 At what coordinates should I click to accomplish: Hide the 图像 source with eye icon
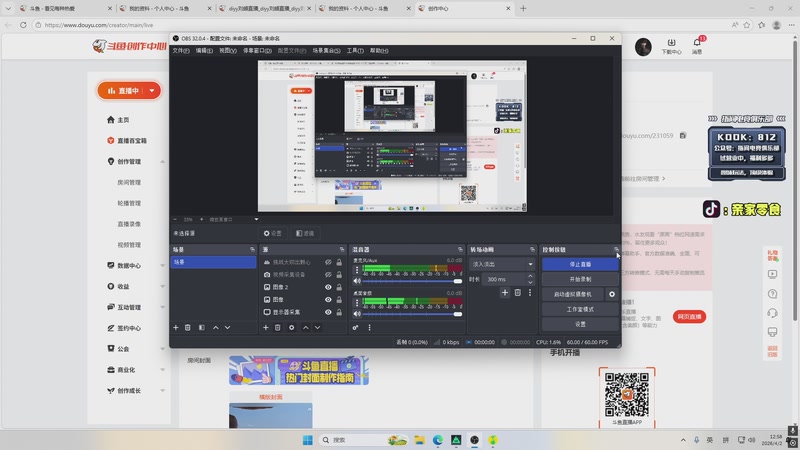(328, 299)
